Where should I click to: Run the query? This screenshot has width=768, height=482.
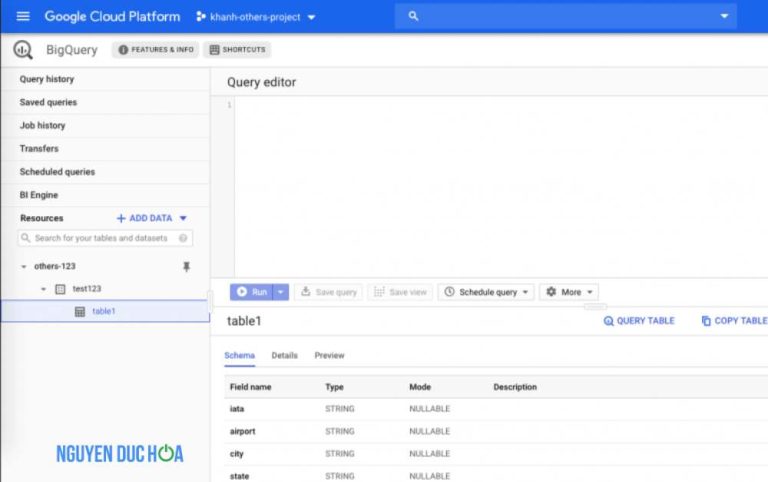pos(252,292)
